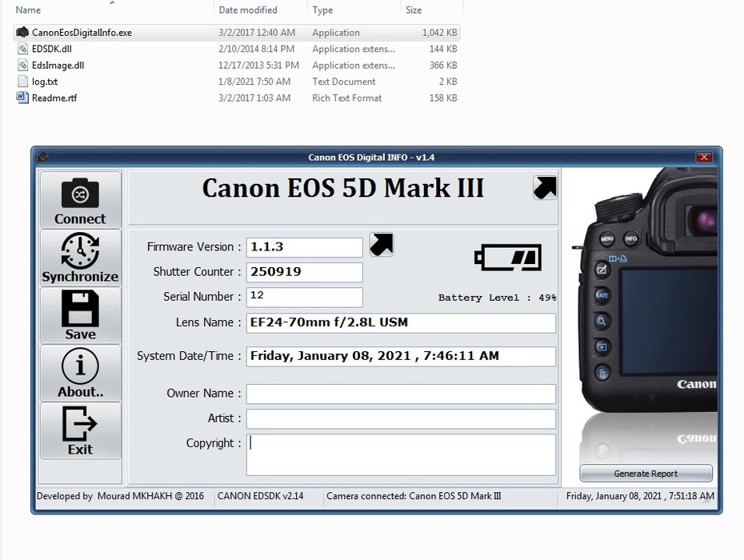Image resolution: width=744 pixels, height=560 pixels.
Task: Click the Synchronize clock button
Action: 81,258
